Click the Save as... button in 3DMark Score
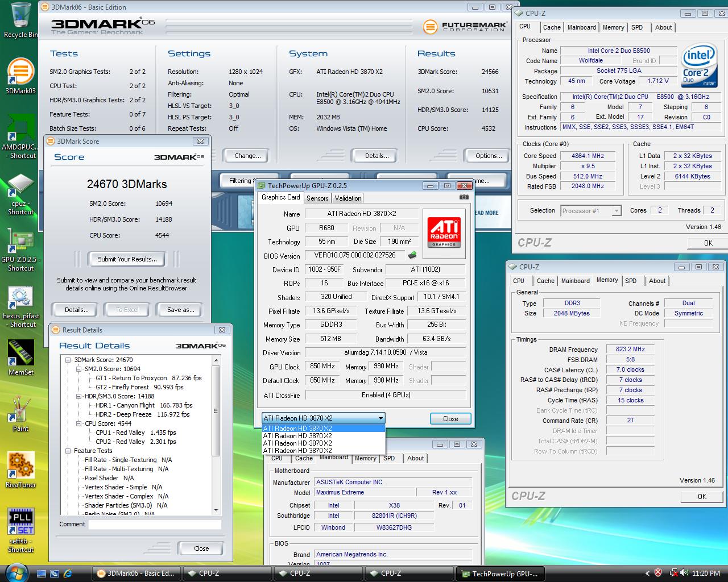Image resolution: width=728 pixels, height=582 pixels. point(180,310)
